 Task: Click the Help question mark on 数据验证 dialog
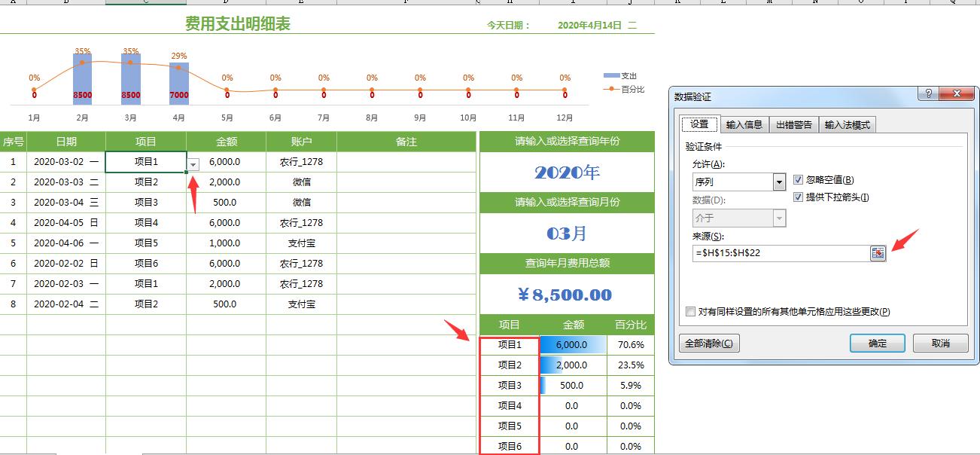pyautogui.click(x=927, y=93)
